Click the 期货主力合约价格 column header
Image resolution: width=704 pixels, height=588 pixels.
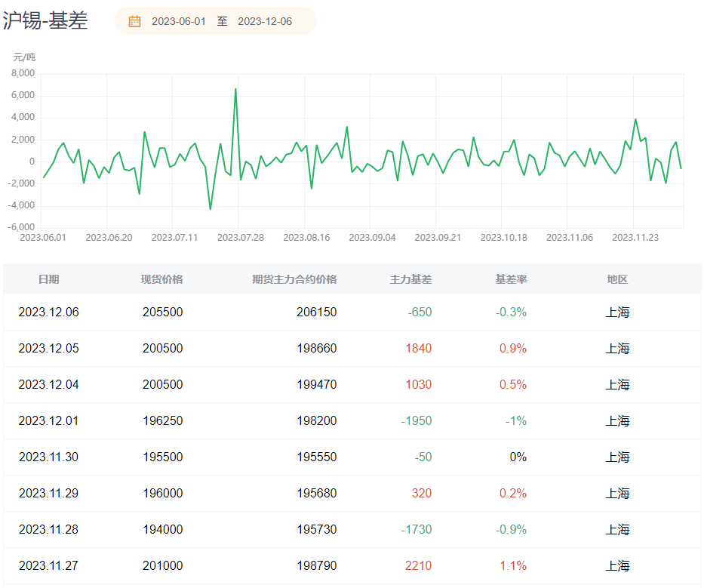(x=294, y=279)
